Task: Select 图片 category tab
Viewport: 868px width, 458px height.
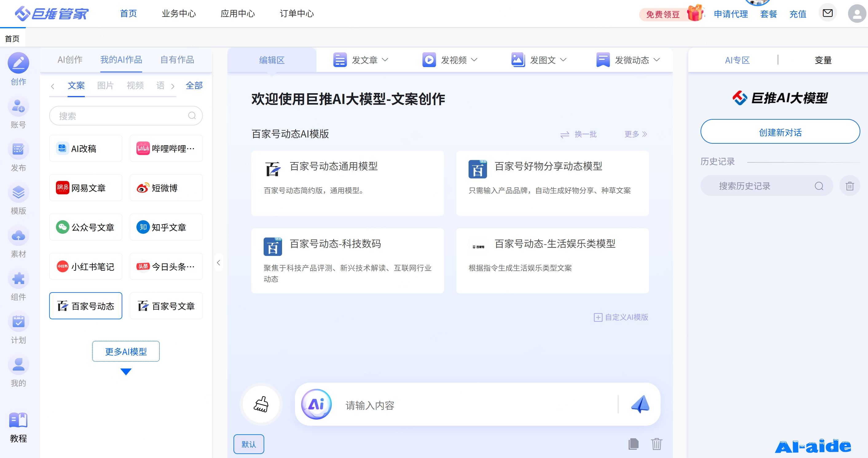Action: tap(105, 85)
